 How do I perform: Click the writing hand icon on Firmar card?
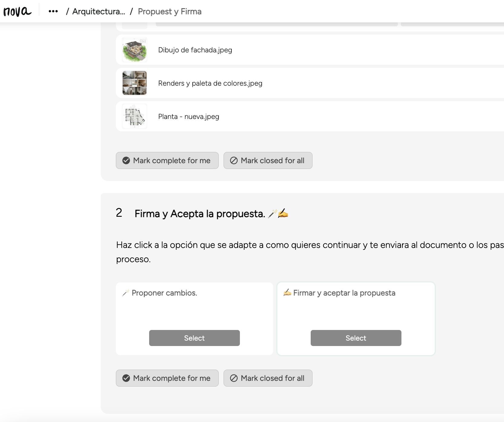287,292
